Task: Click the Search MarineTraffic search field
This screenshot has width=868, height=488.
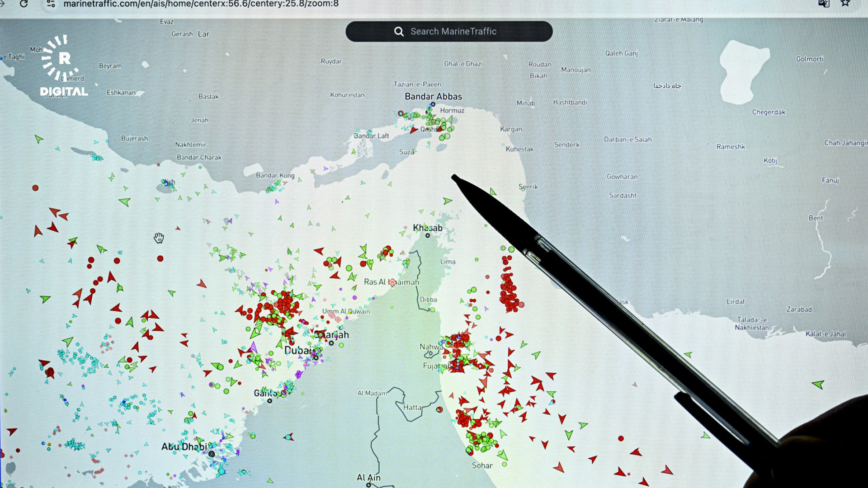Action: [x=453, y=32]
